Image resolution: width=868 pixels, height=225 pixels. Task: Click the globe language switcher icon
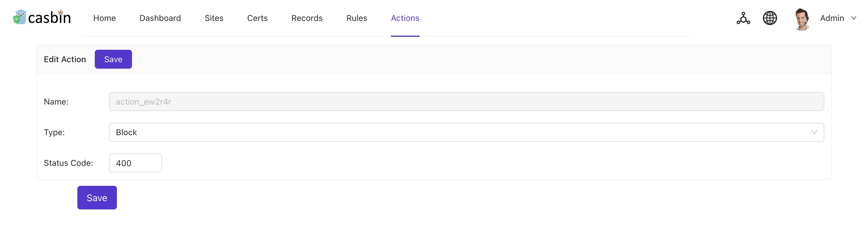click(x=770, y=18)
